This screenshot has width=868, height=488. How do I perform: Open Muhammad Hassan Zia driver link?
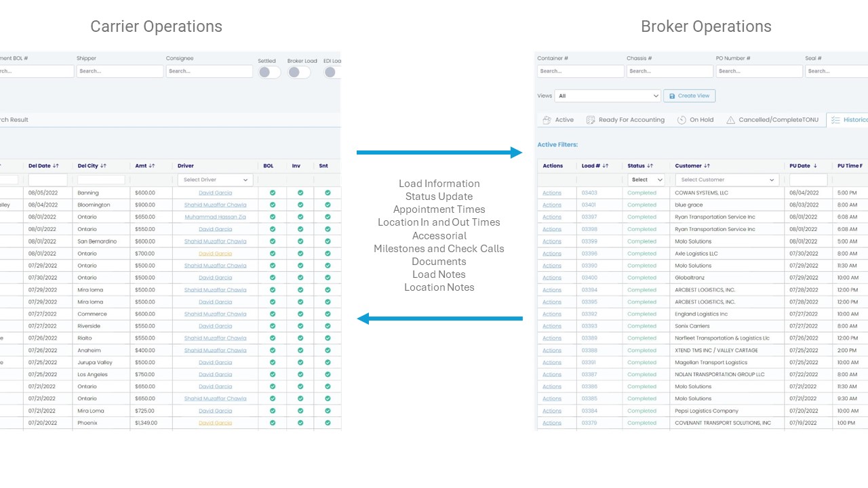point(215,217)
